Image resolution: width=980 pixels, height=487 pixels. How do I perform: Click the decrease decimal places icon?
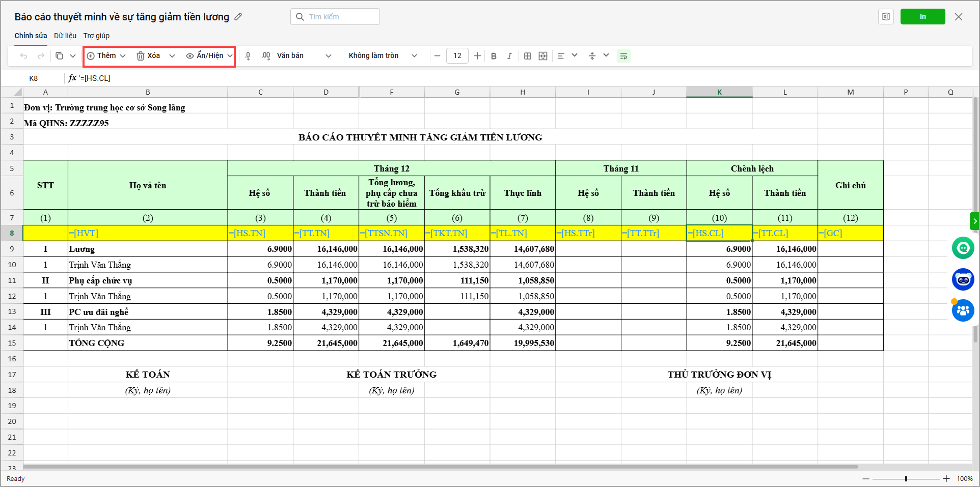(248, 56)
